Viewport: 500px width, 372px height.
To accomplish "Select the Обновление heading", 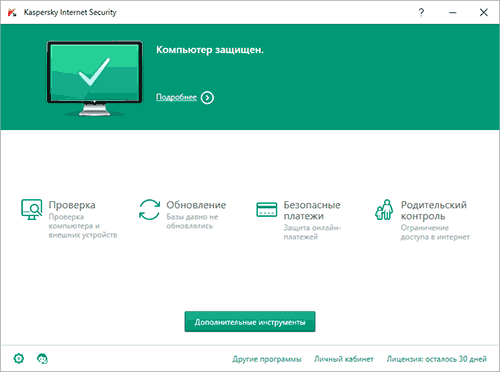I will 196,205.
